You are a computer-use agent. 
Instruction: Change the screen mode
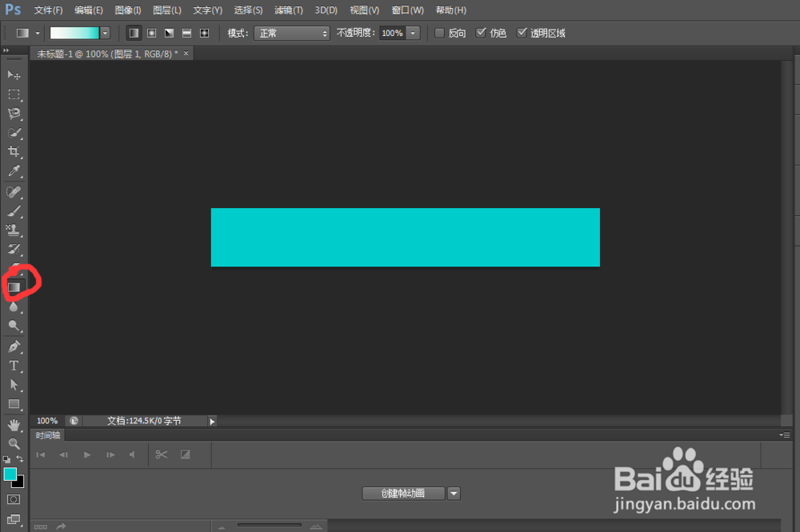pyautogui.click(x=14, y=519)
